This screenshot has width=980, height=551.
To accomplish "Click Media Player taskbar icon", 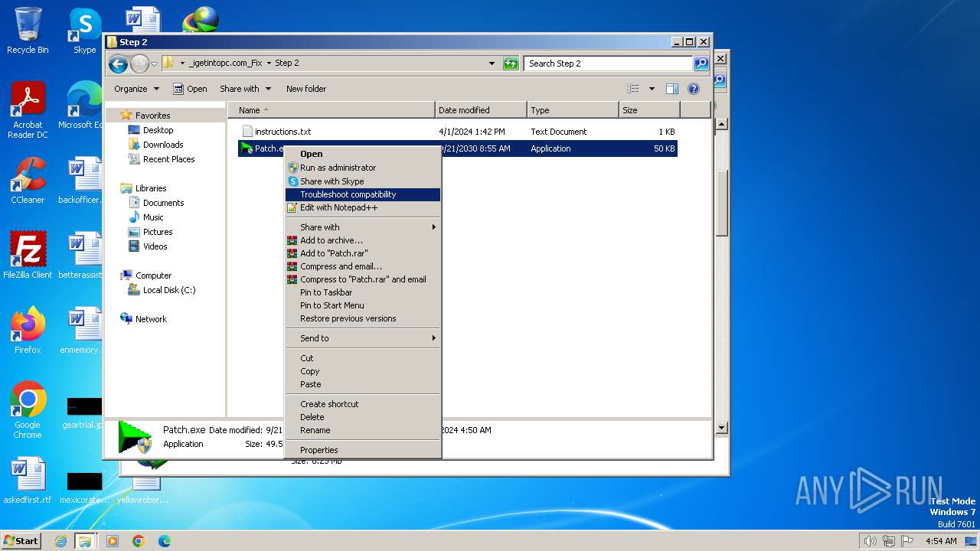I will pyautogui.click(x=113, y=541).
